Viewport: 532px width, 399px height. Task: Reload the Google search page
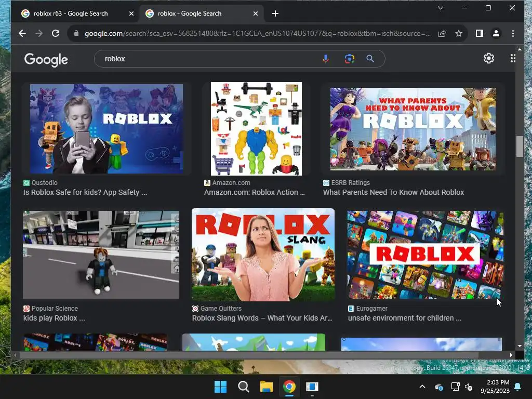point(56,33)
